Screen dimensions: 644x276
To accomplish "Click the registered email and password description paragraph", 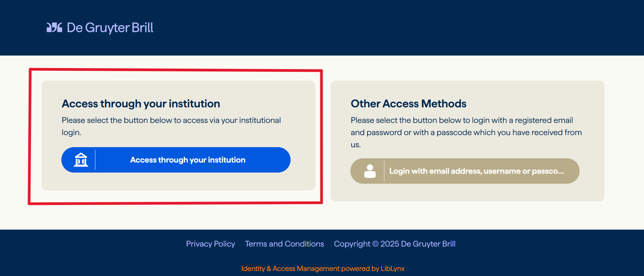I will pyautogui.click(x=466, y=132).
